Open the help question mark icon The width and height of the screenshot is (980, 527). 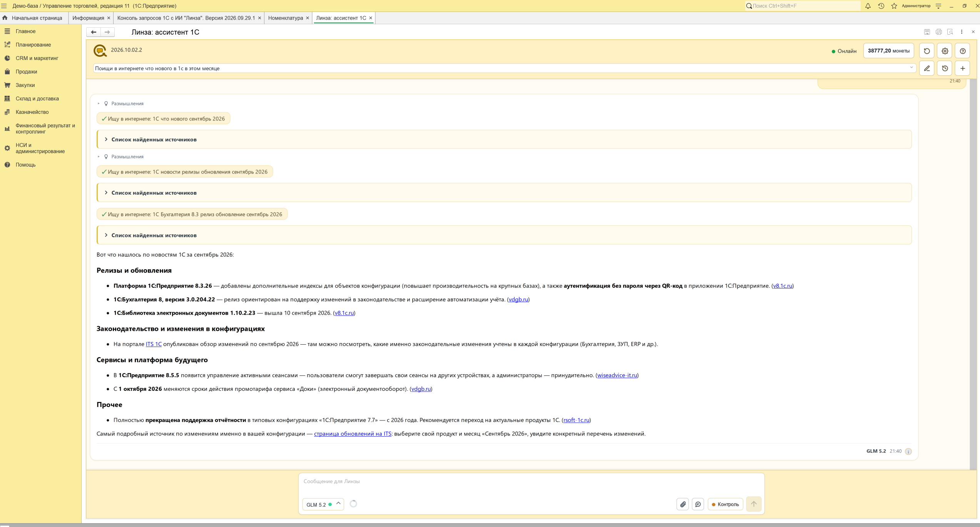tap(962, 51)
